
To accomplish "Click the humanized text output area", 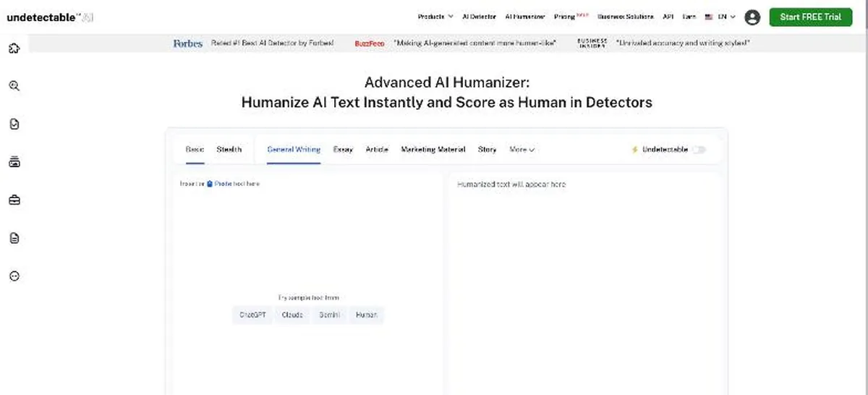I will click(585, 282).
